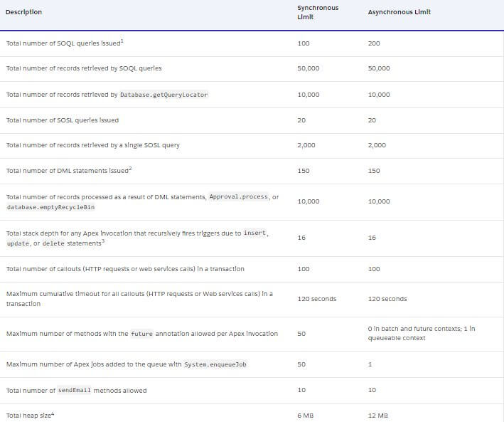Click the asynchronous SOQL queries limit value 200
504x422 pixels.
(374, 43)
